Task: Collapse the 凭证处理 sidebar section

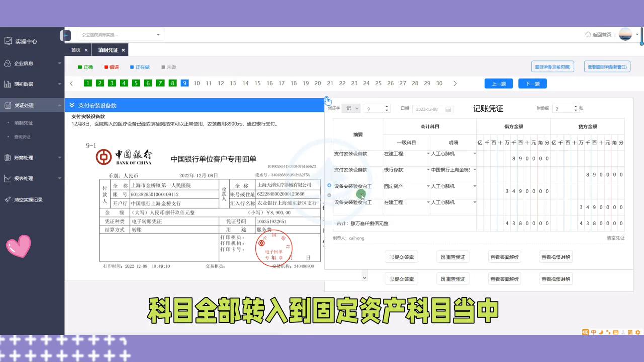Action: pyautogui.click(x=59, y=105)
